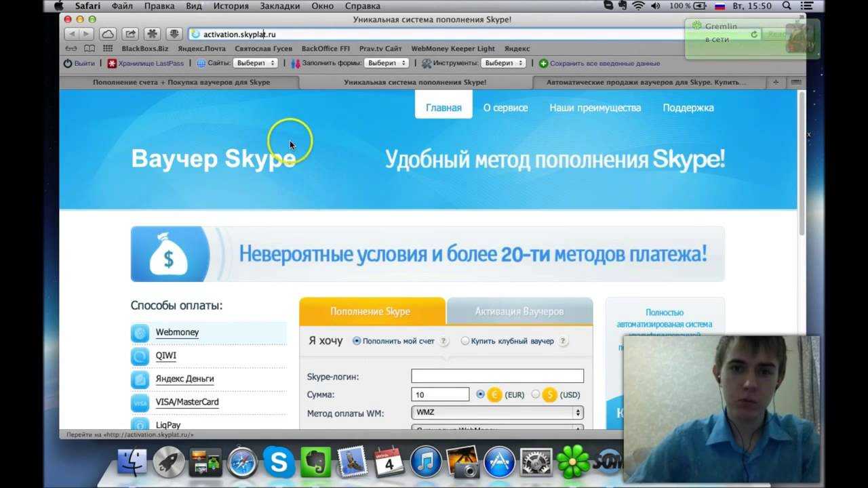The image size is (868, 488).
Task: Open Mission Control icon in the Dock
Action: click(x=205, y=463)
